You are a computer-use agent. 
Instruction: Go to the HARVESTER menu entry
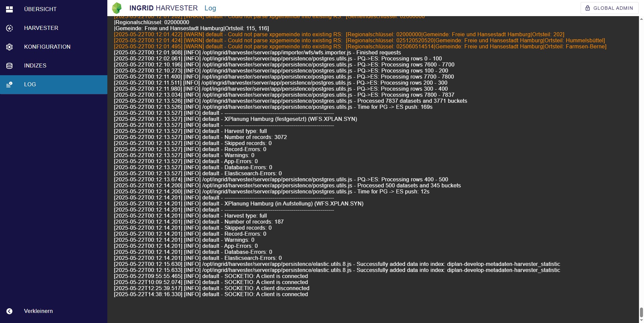point(41,28)
